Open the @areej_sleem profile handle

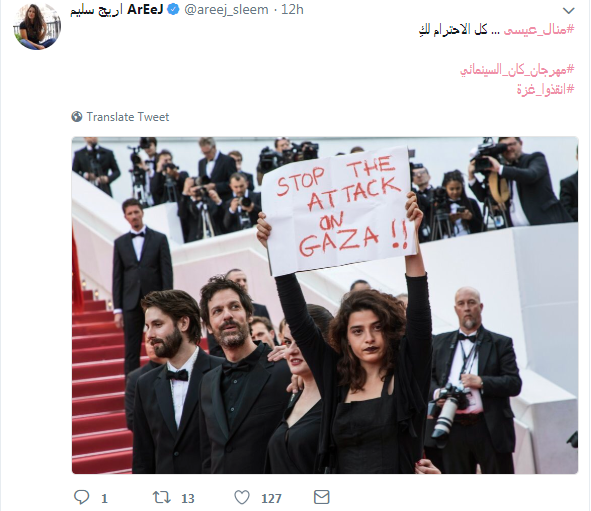click(226, 10)
